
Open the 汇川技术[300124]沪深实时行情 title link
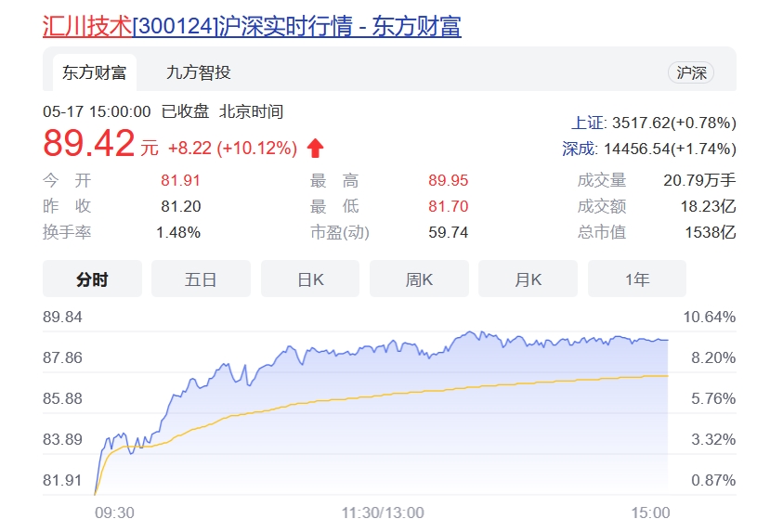pyautogui.click(x=252, y=27)
